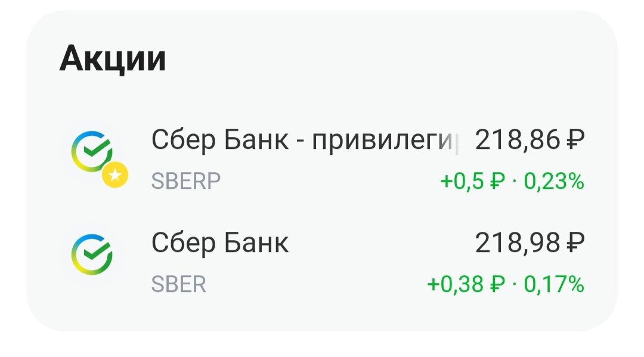Viewport: 644px width, 357px height.
Task: Click the 218,86 ₽ price of SBERP
Action: pos(529,139)
